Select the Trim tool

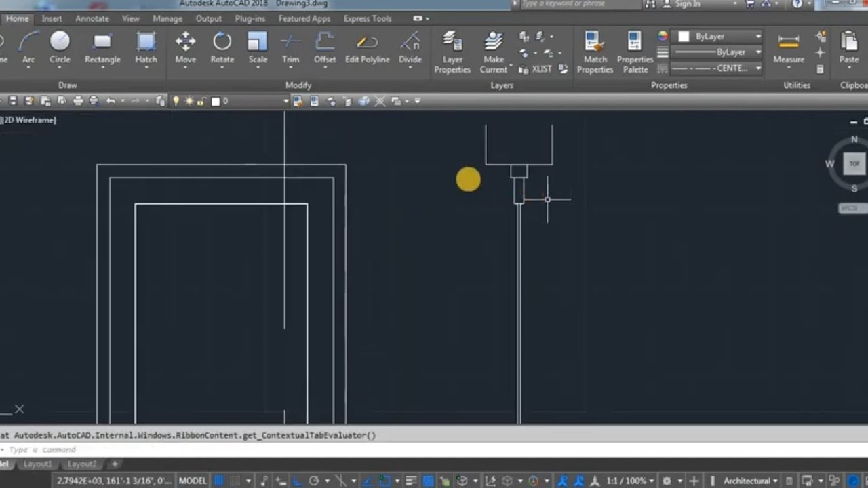tap(290, 48)
